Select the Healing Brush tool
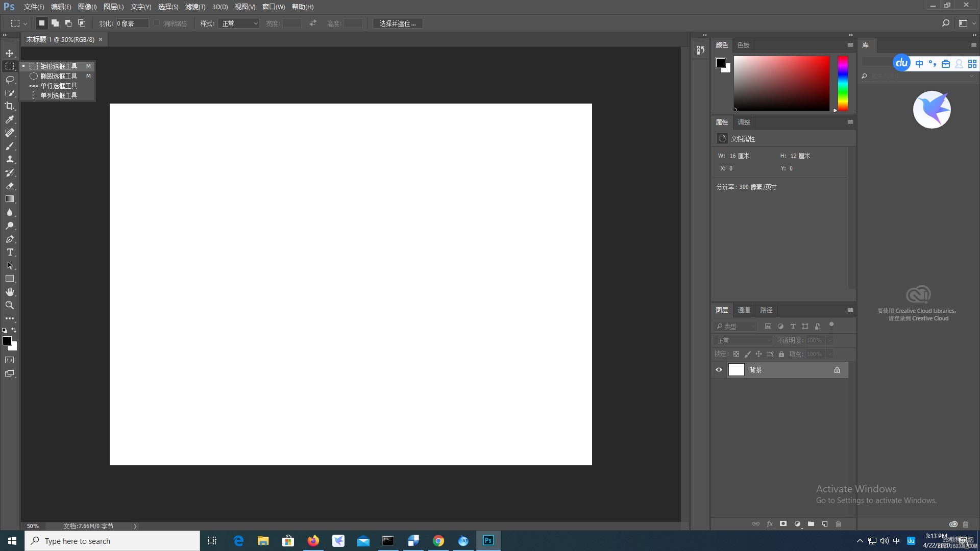The image size is (980, 551). point(10,133)
